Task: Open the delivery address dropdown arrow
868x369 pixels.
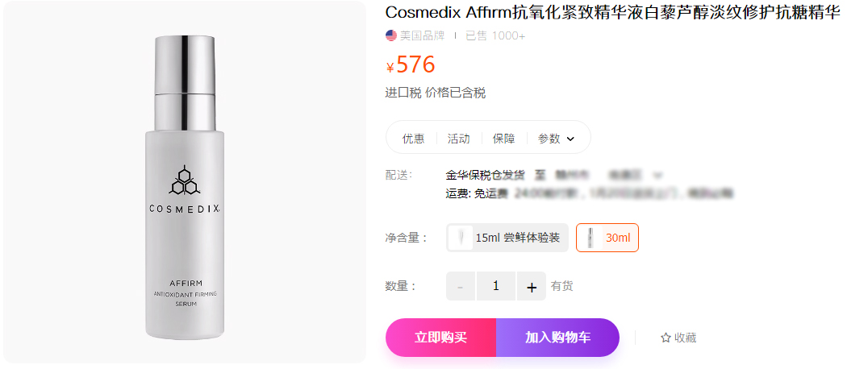Action: coord(658,174)
